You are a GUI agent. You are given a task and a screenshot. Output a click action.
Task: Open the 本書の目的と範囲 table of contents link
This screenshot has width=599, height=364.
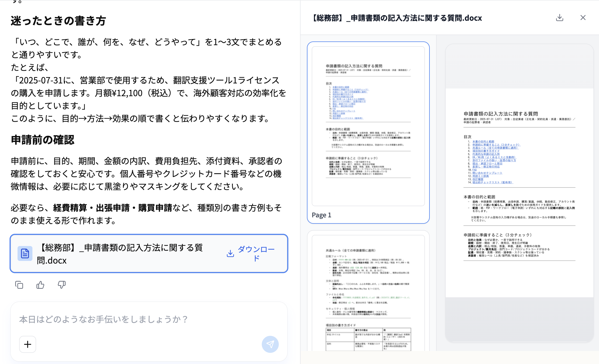483,142
